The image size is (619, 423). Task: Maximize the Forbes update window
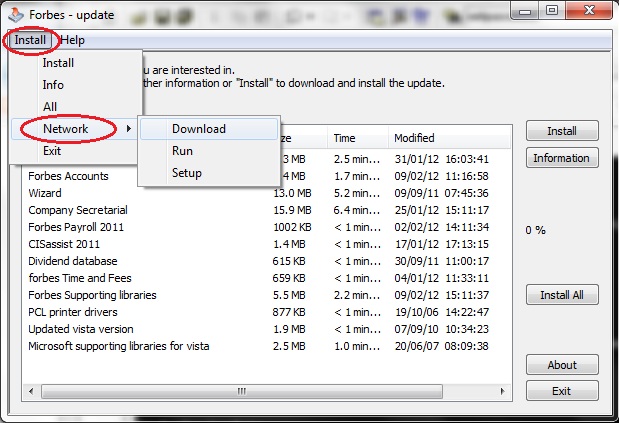[552, 11]
